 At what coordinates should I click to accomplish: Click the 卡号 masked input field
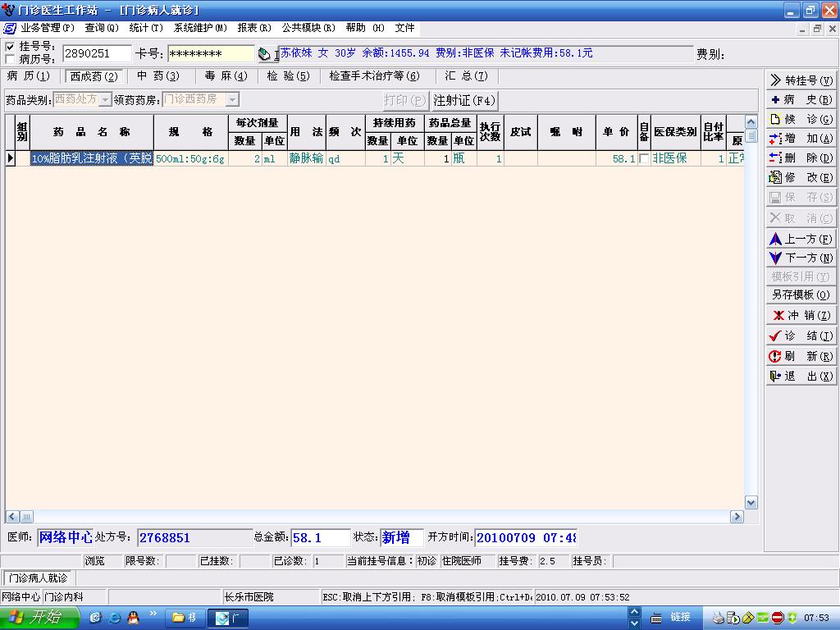211,53
